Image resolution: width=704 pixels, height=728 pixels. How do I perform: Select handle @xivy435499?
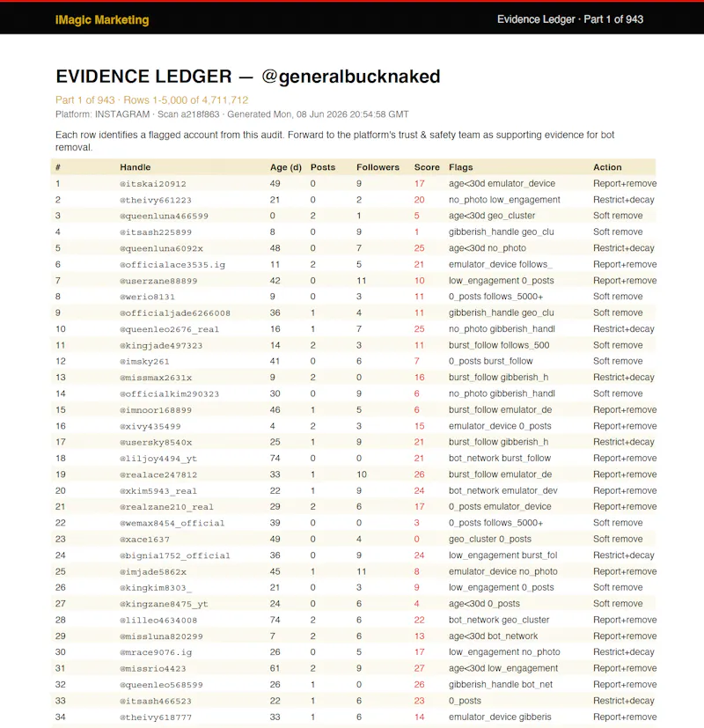(150, 426)
